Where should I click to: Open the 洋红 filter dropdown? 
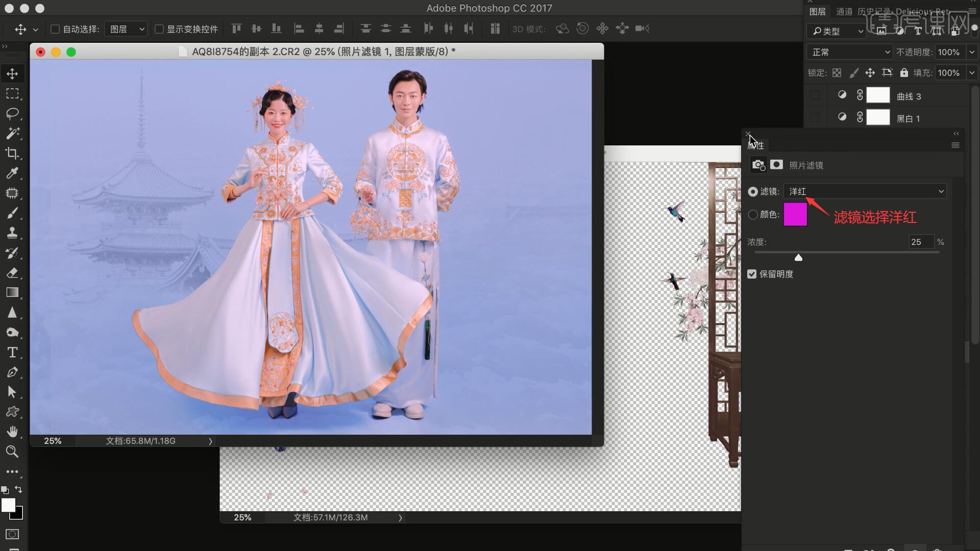click(865, 191)
